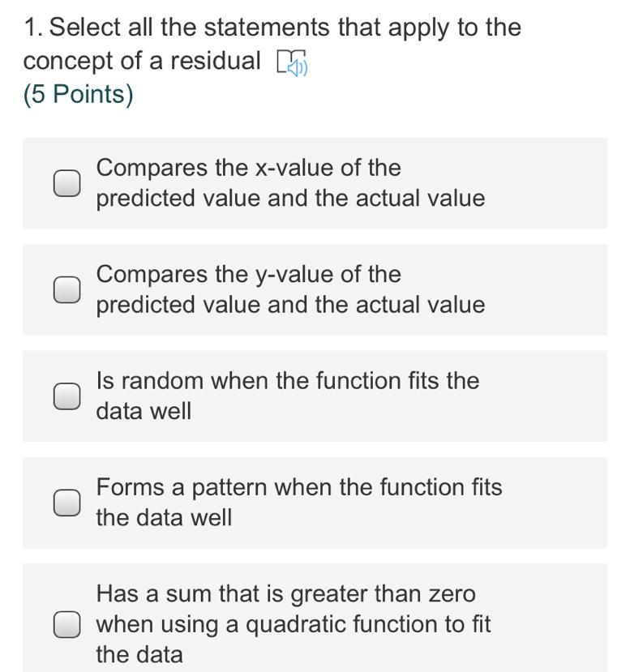
Task: Click 'when using a quadratic function to fit' line
Action: click(x=294, y=624)
